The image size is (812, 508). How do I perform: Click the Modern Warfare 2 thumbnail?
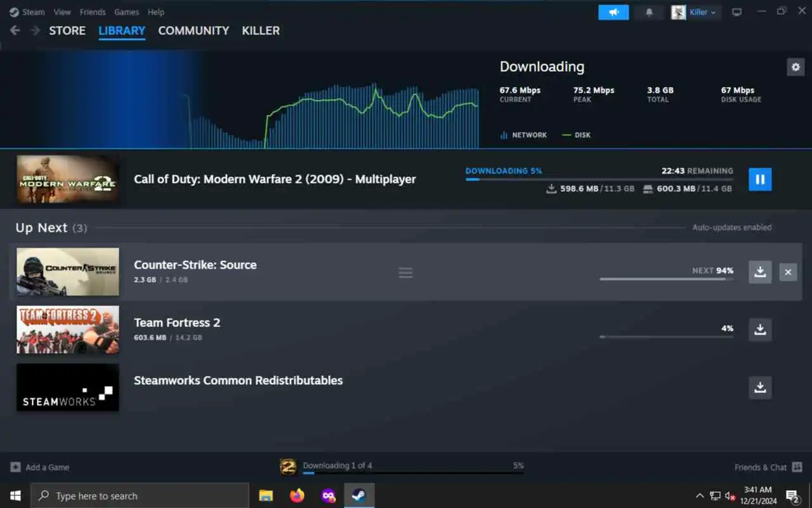67,179
